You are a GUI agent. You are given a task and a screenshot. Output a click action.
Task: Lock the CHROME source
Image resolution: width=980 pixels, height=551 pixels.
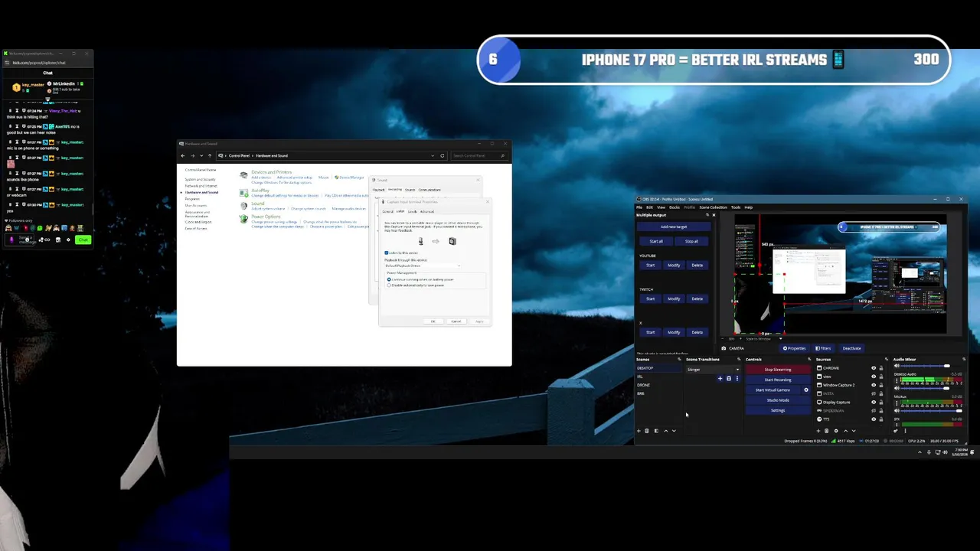(x=881, y=368)
